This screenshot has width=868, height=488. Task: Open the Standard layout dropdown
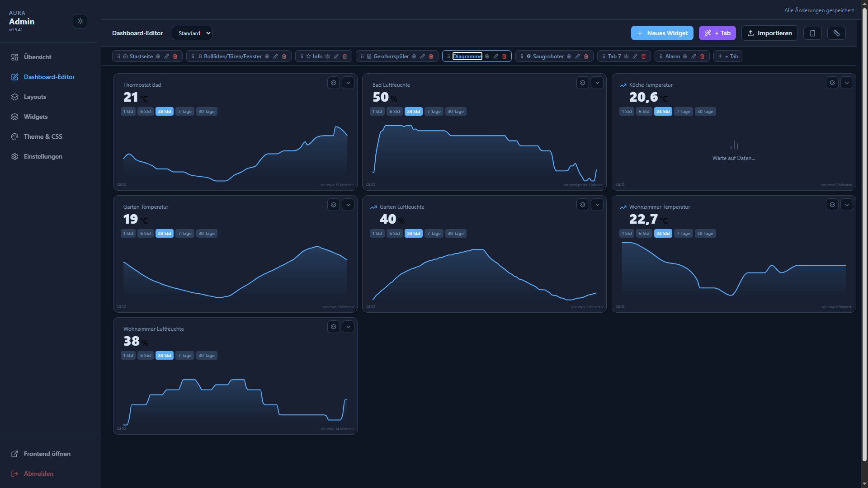[x=192, y=33]
